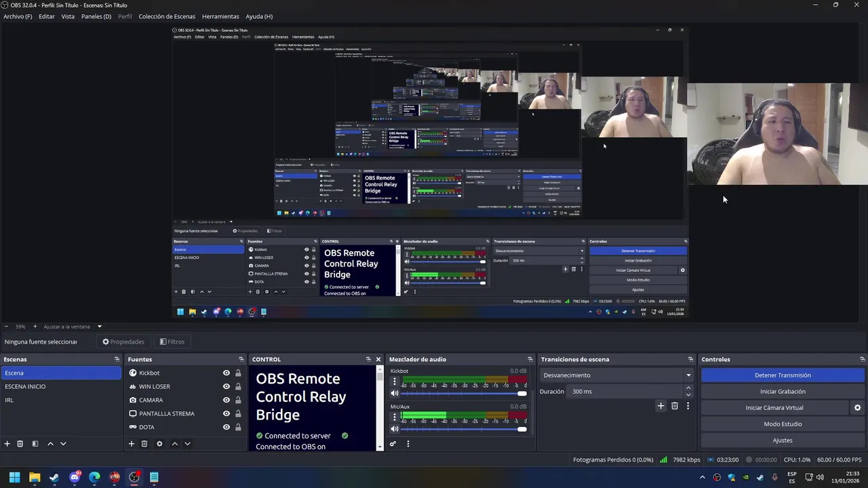This screenshot has height=488, width=868.
Task: Select ESCENA INICIO scene
Action: [x=61, y=386]
